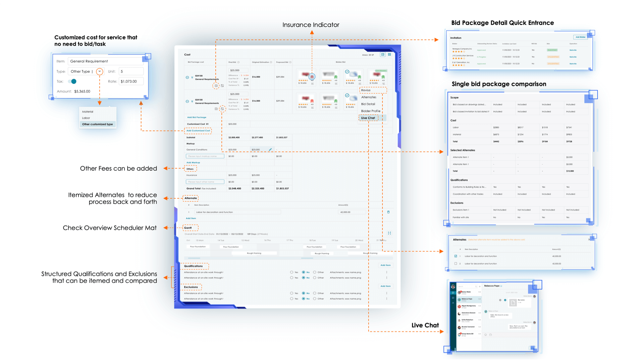Click the markup name input field
Screen dimensions: 644x362
tap(205, 156)
